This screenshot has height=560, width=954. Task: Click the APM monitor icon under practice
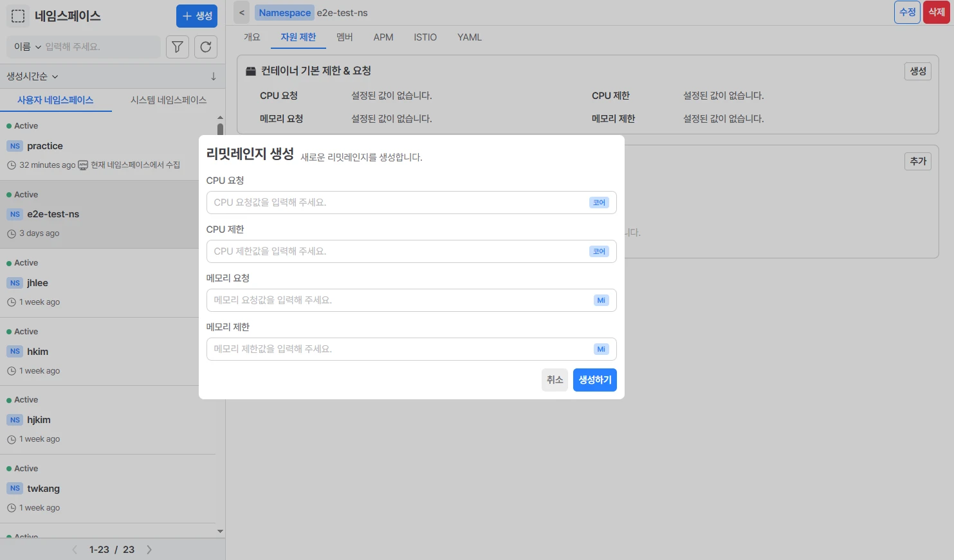tap(83, 165)
